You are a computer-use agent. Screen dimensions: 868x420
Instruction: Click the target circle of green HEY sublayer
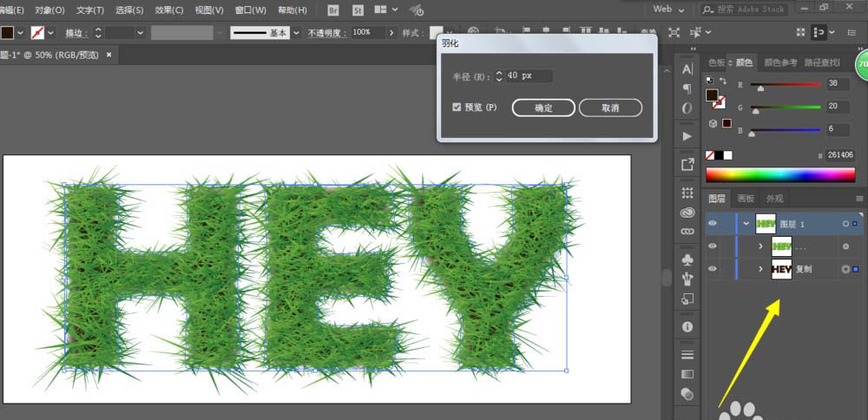[845, 246]
